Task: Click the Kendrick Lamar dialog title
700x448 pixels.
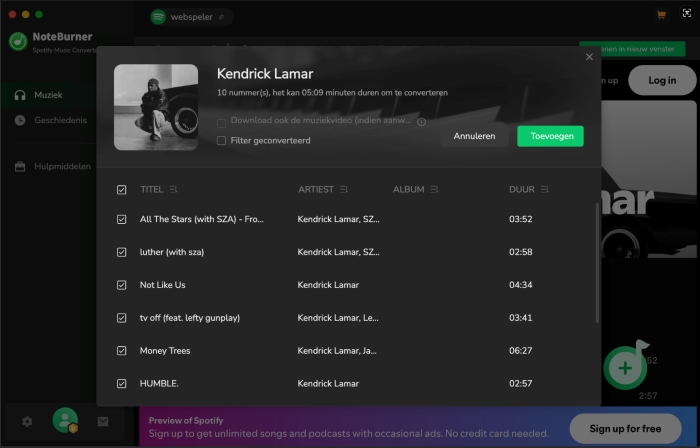Action: point(265,74)
